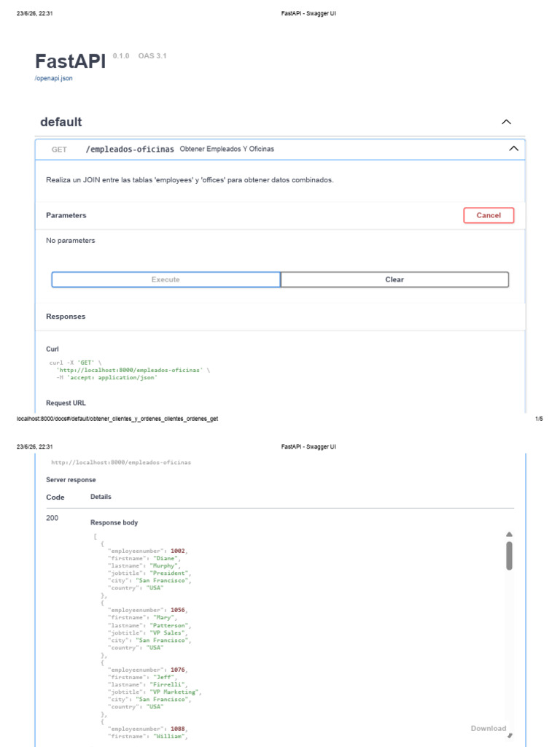Cancel the try-it-out mode

pyautogui.click(x=489, y=215)
